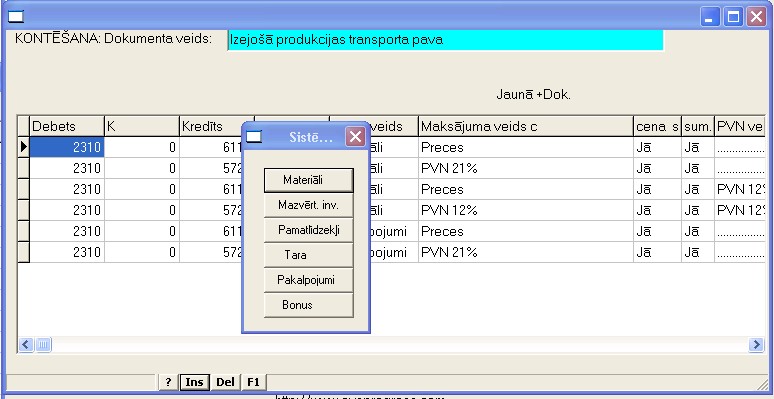
Task: Click horizontal scrollbar left arrow
Action: pos(26,344)
